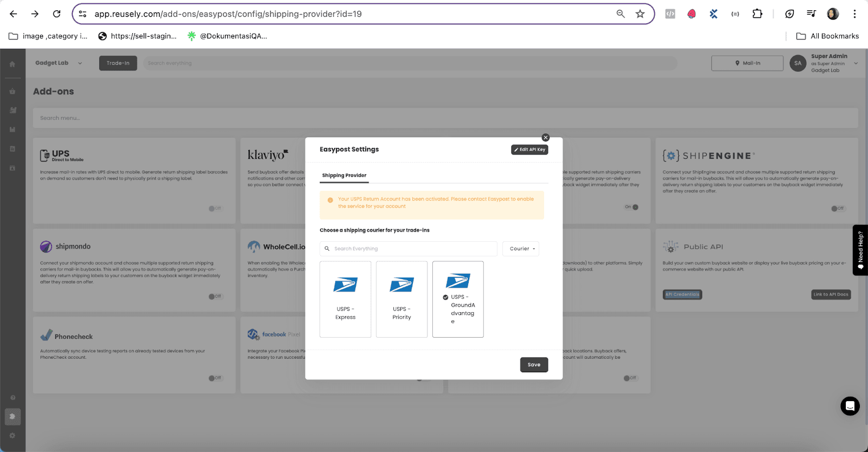Open the media controls icon
Viewport: 868px width, 452px height.
click(811, 14)
